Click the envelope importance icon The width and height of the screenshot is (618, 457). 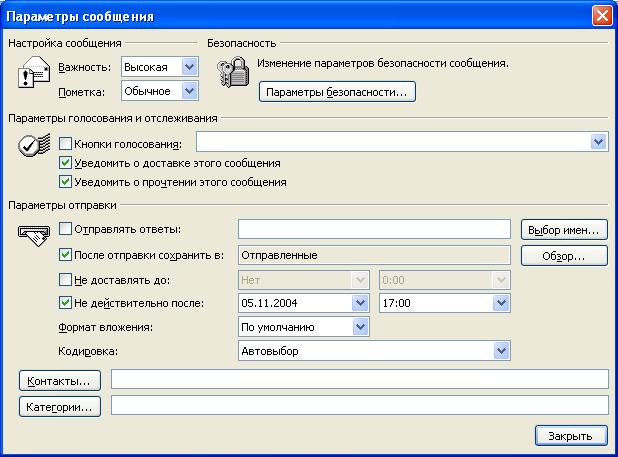coord(34,72)
